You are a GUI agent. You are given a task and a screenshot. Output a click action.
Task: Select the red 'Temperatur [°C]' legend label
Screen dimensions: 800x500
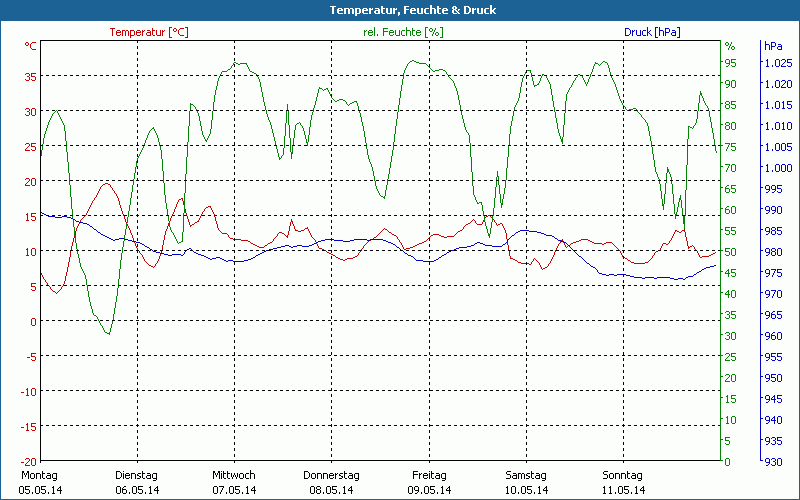149,32
